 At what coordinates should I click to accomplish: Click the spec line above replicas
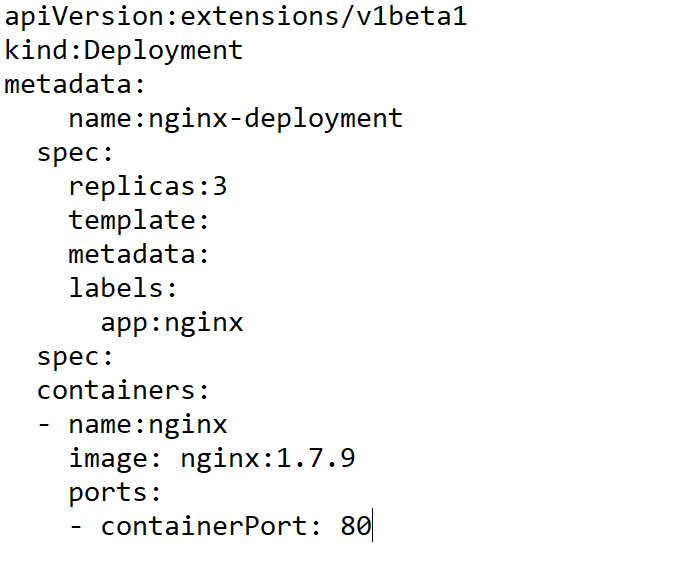pyautogui.click(x=76, y=153)
